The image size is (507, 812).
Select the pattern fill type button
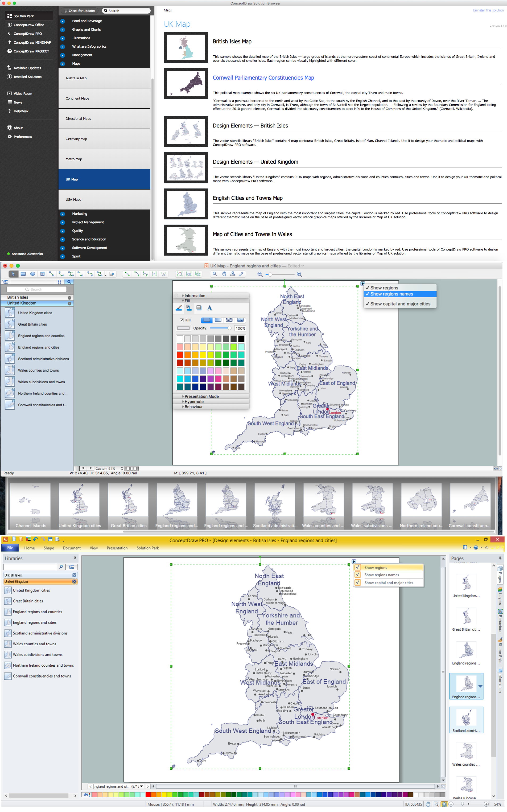pyautogui.click(x=229, y=320)
